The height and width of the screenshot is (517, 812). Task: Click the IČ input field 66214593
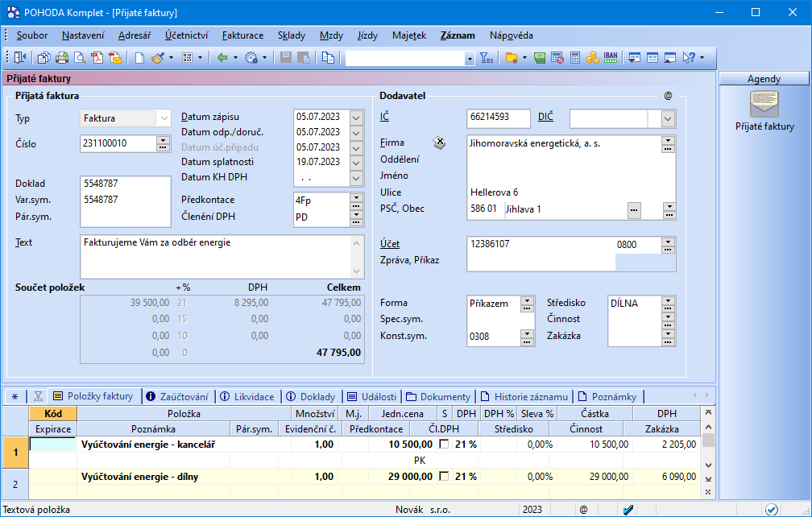(498, 118)
